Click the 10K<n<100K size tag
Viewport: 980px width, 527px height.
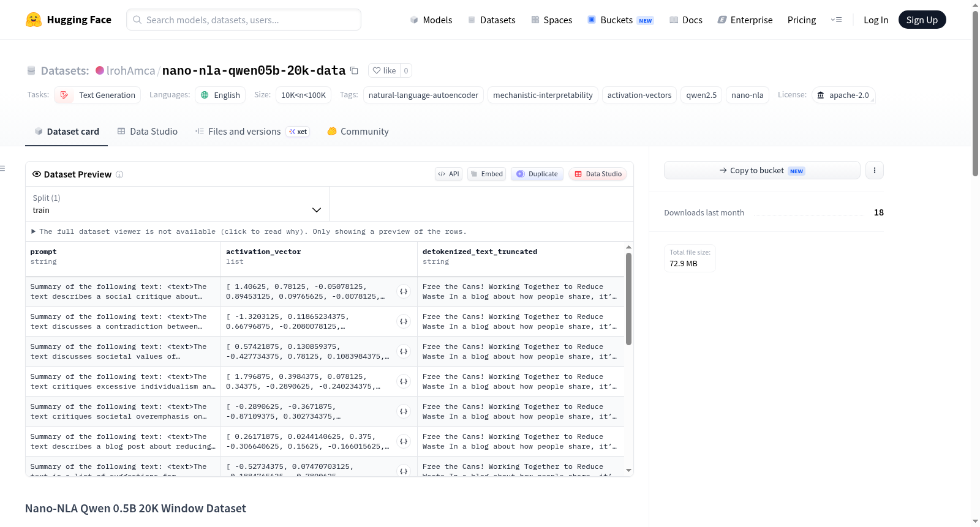tap(303, 95)
